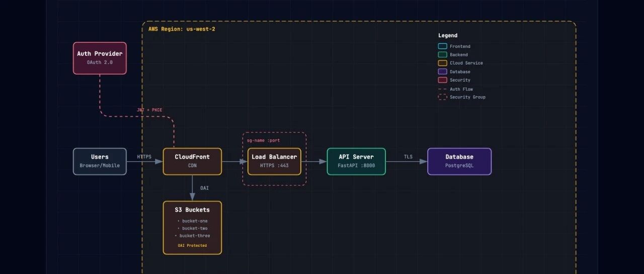Click the Security Group dashed box sample
The image size is (644, 274).
[442, 97]
